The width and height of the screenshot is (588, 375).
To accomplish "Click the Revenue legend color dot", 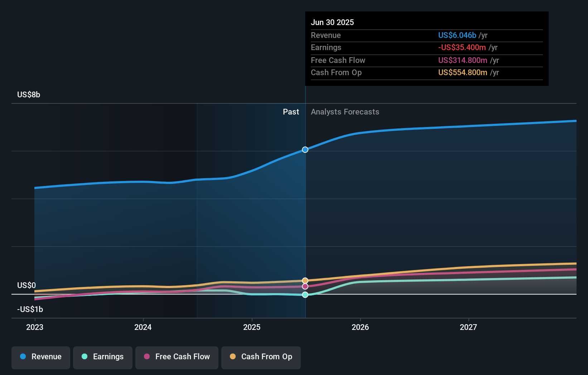I will [x=23, y=357].
